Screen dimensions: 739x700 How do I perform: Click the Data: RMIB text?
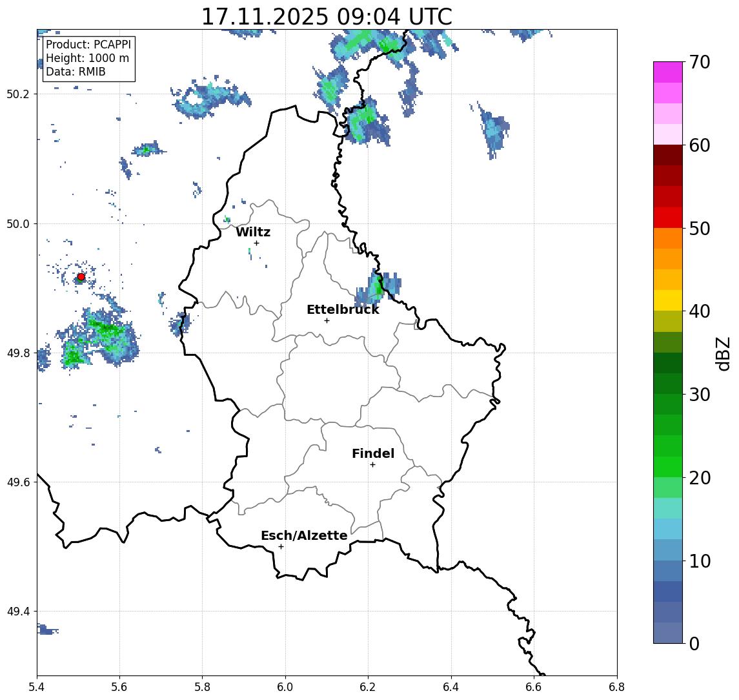click(76, 72)
